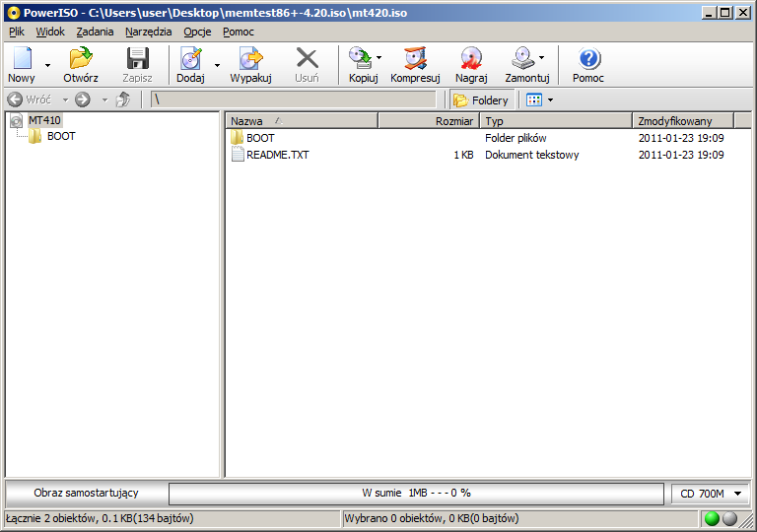The width and height of the screenshot is (757, 532).
Task: Click the Łącznie 2 obiektów status text
Action: tap(100, 518)
